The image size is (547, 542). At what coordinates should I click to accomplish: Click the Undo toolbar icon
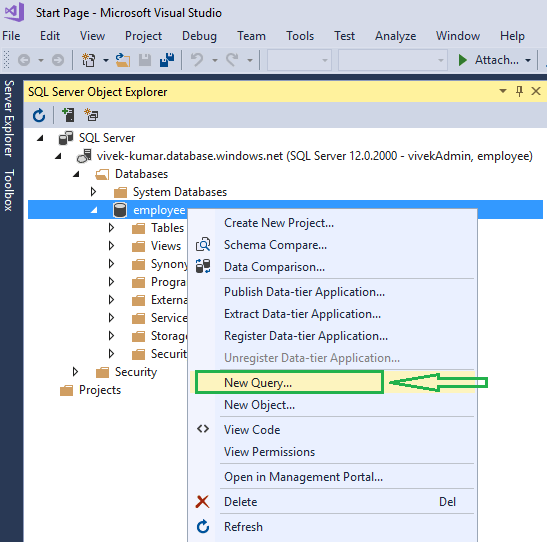point(197,60)
